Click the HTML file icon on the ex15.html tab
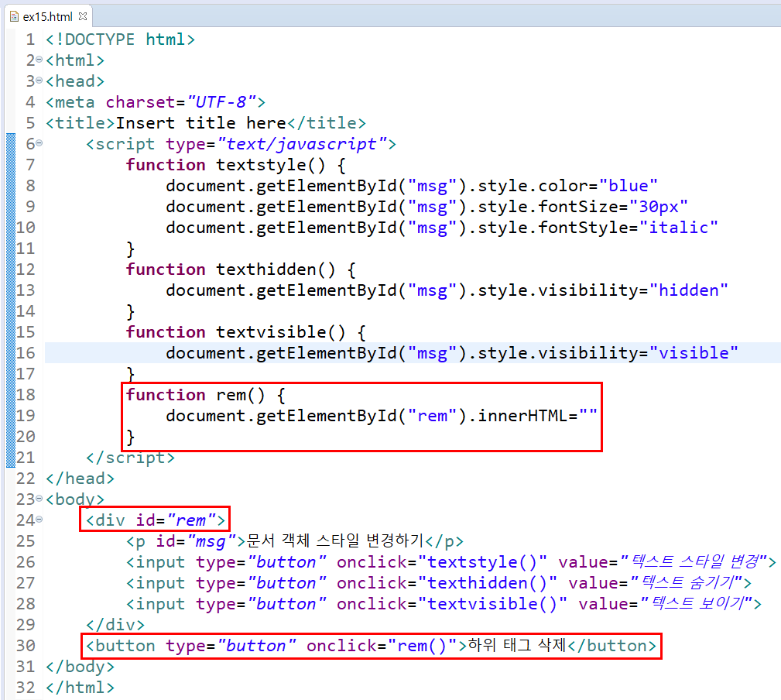 point(15,16)
